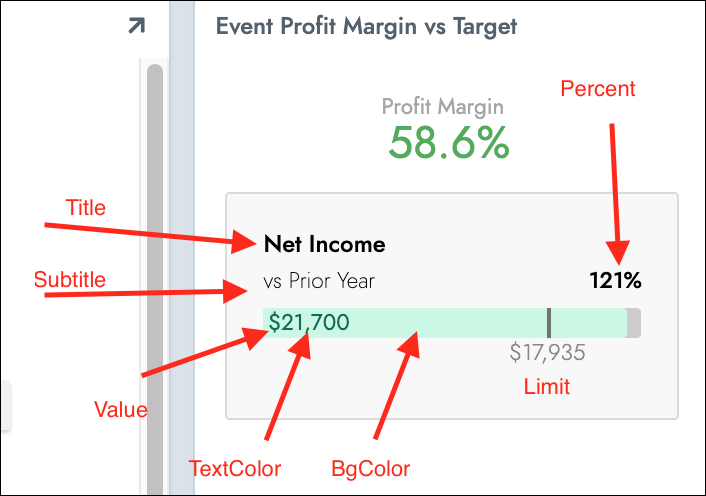Click the vs Prior Year subtitle
This screenshot has width=706, height=496.
(319, 281)
